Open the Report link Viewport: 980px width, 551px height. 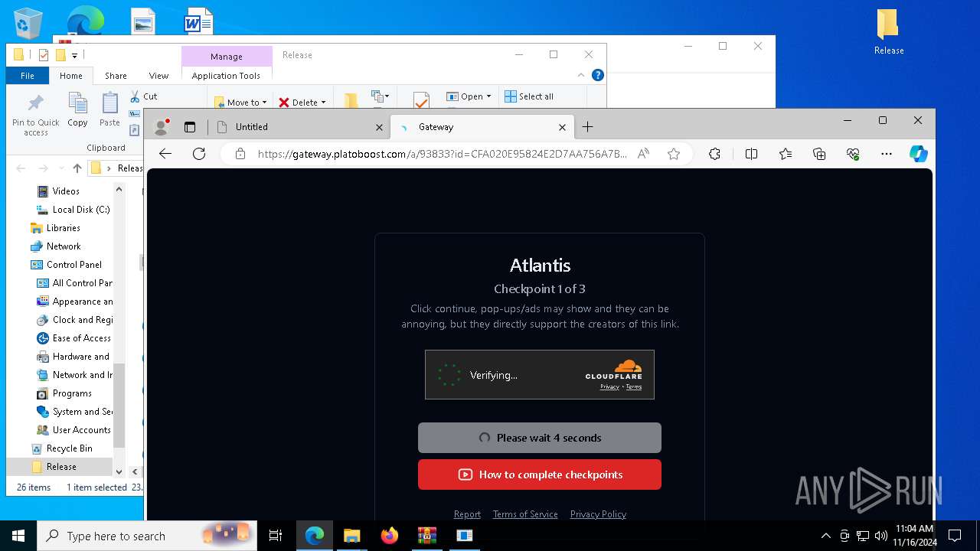click(x=467, y=514)
